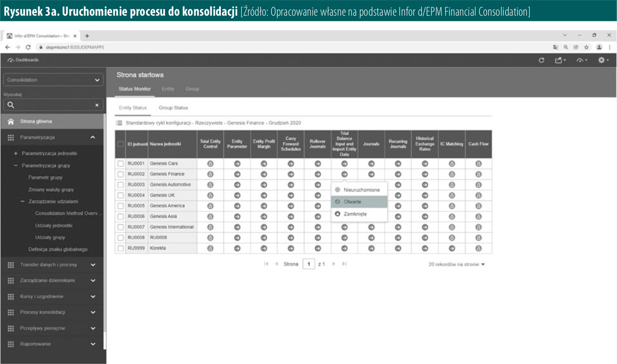Viewport: 617px width, 364px height.
Task: Click the browser address bar URL
Action: 75,47
